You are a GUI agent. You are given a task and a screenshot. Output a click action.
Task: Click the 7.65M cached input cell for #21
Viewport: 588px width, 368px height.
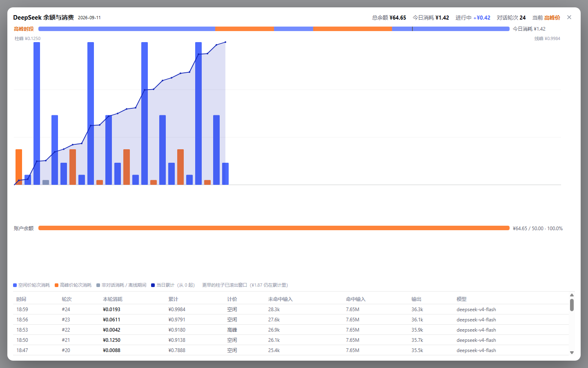(352, 340)
